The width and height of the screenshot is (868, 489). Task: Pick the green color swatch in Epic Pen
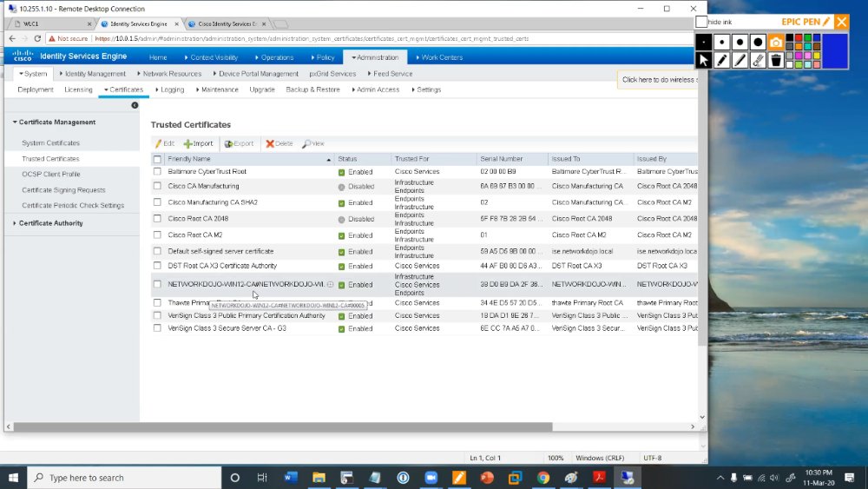[x=807, y=38]
